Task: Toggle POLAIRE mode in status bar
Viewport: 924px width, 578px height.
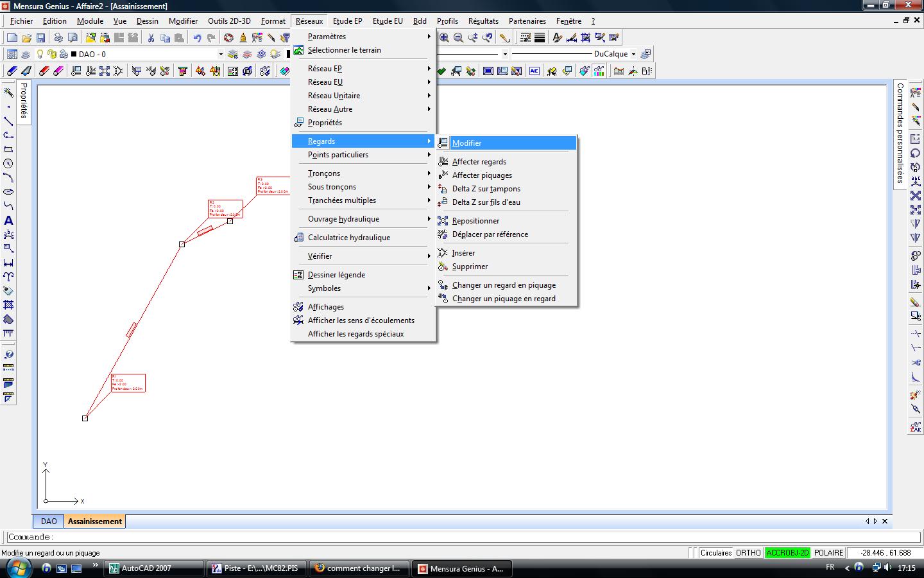Action: pyautogui.click(x=829, y=552)
